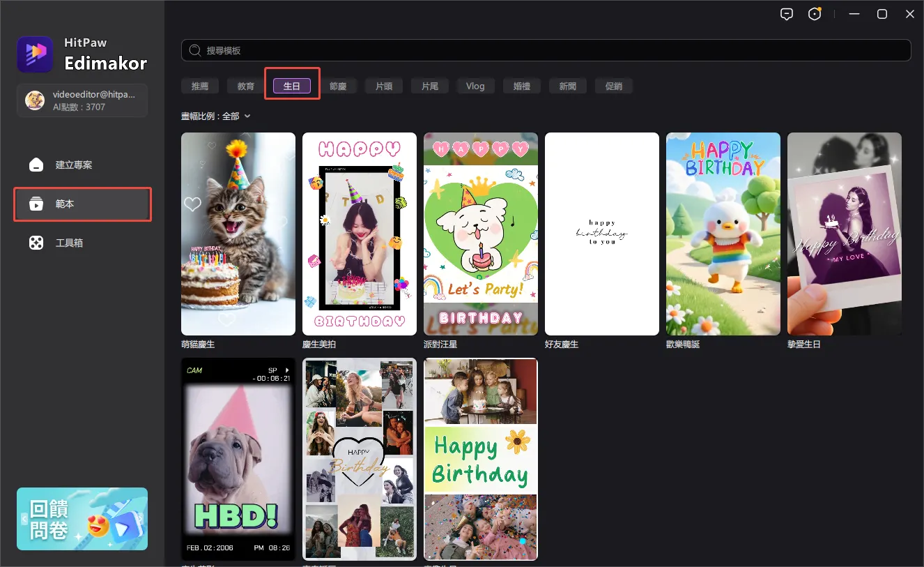Select the 歡樂鴨誕 duck birthday template
Screen dimensions: 924x567
723,234
